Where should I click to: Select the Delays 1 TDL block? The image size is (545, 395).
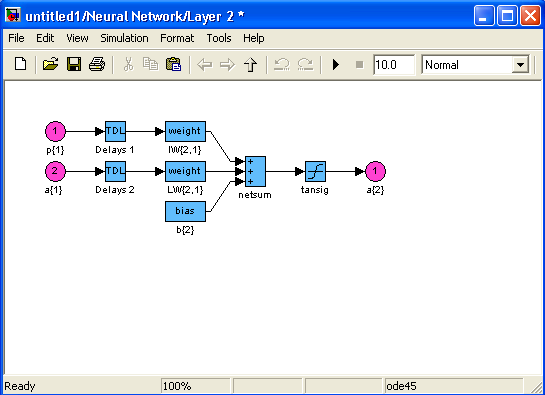(x=115, y=131)
